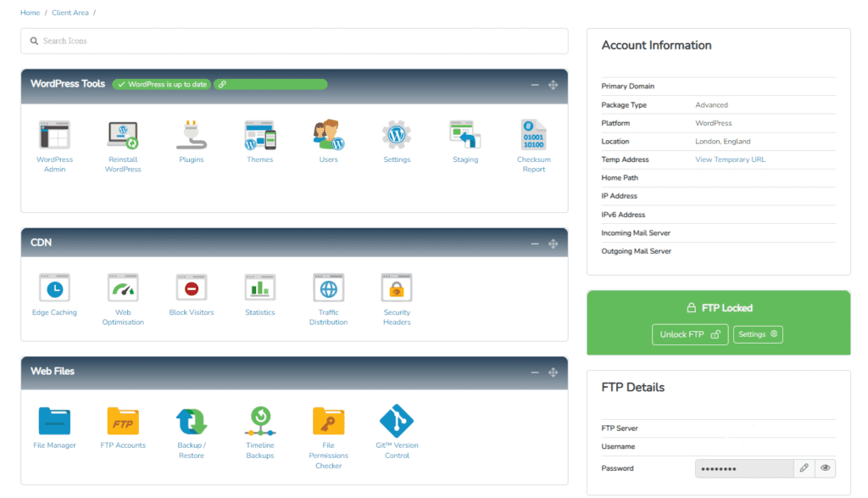Click the 'Advanced' package type value

[x=711, y=104]
